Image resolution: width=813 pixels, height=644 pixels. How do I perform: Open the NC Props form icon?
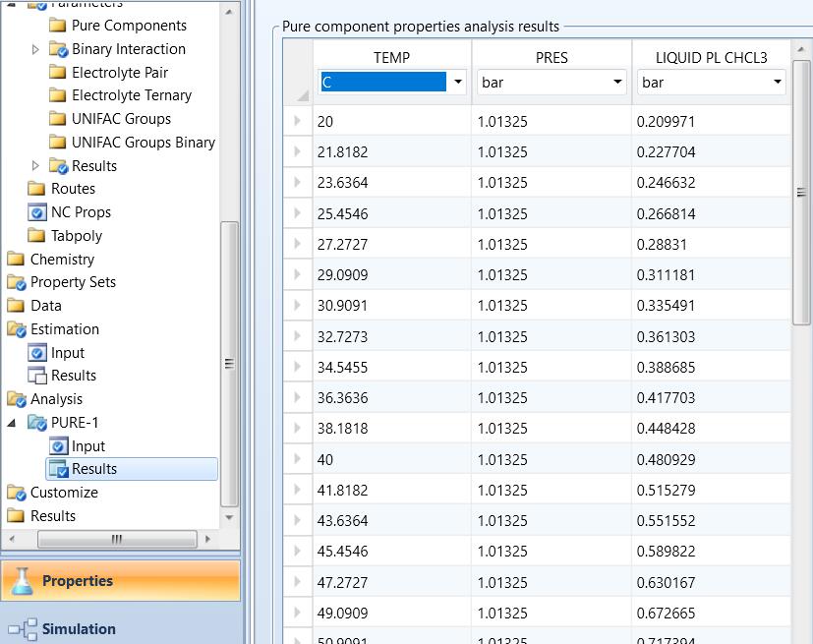click(37, 212)
